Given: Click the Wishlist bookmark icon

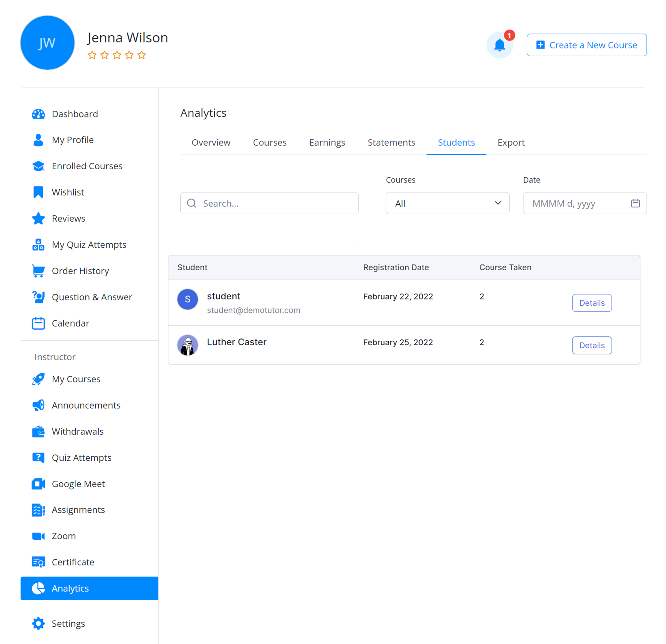Looking at the screenshot, I should pyautogui.click(x=38, y=192).
